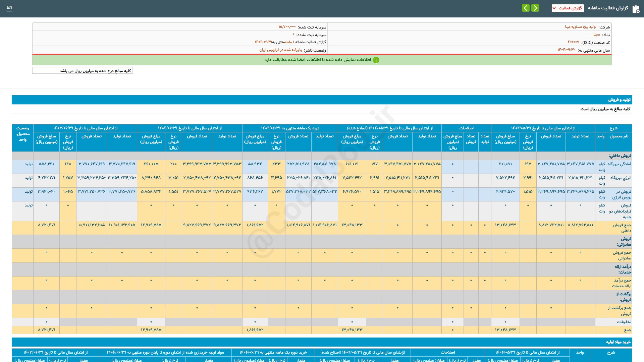Click the خرید مواد اولیه section header

(618, 342)
